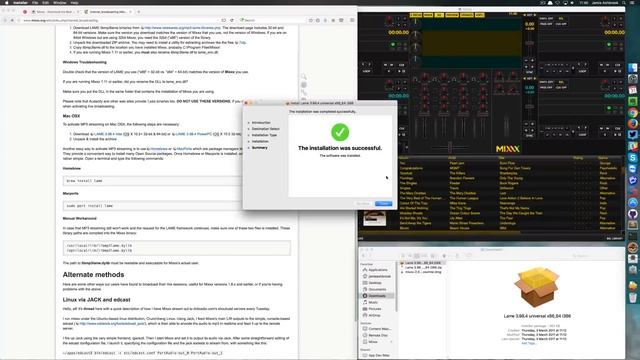Select Documents in Finder sidebar
This screenshot has width=640, height=360.
377,289
